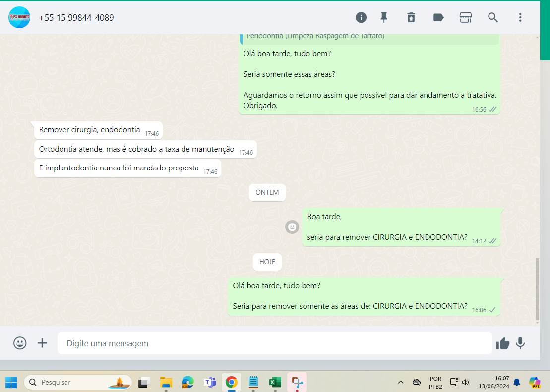The height and width of the screenshot is (392, 550).
Task: Open contact +55 15 99844-4089 header
Action: click(x=76, y=18)
